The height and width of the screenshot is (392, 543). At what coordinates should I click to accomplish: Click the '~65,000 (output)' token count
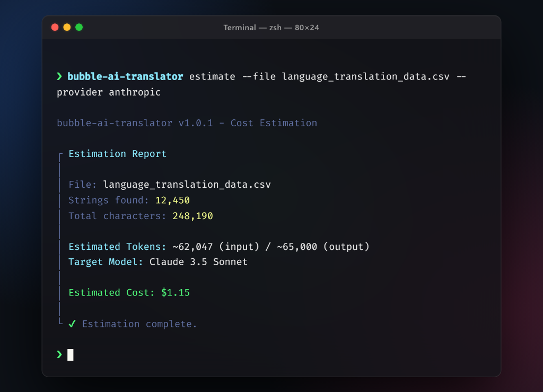pos(323,247)
